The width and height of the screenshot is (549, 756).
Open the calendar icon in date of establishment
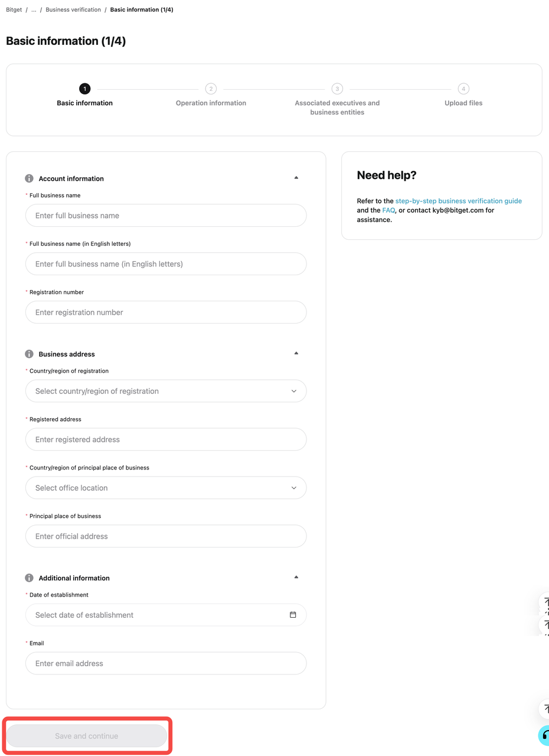pos(293,614)
